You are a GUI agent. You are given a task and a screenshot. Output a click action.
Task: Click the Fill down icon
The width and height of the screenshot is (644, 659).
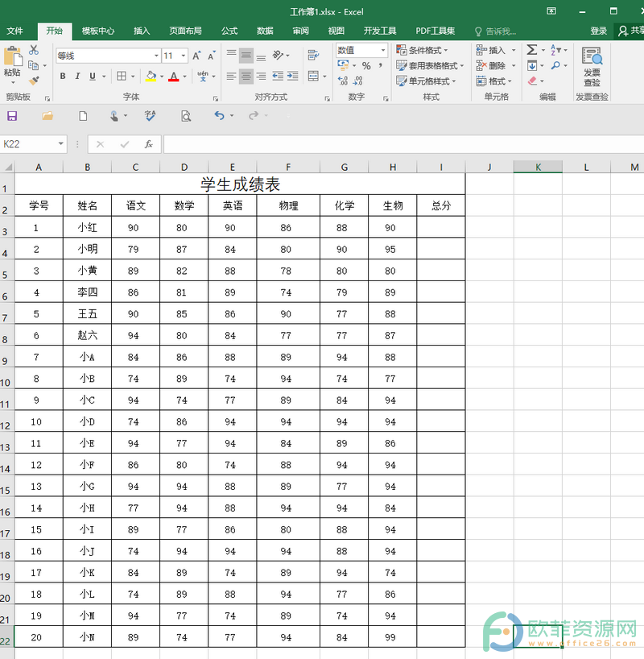point(532,65)
